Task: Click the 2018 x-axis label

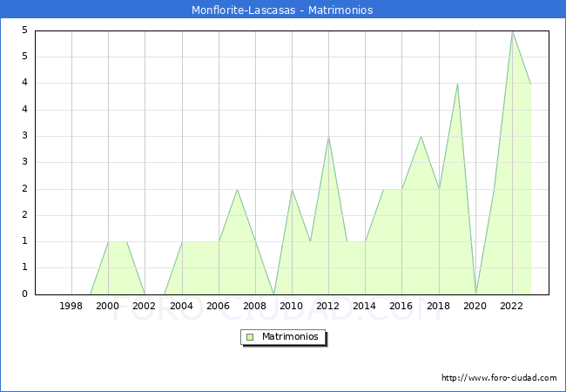Action: [439, 306]
